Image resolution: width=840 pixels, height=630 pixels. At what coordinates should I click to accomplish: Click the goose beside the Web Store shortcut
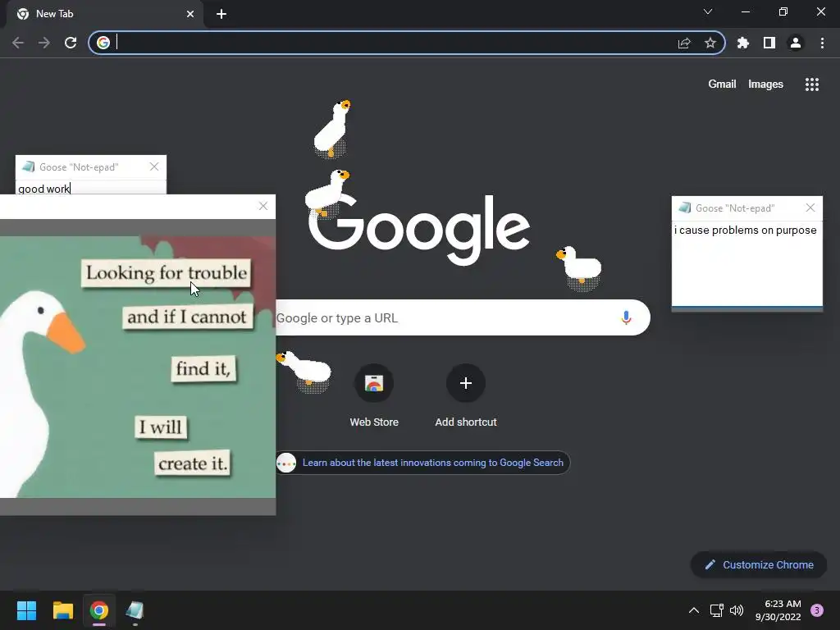tap(304, 371)
